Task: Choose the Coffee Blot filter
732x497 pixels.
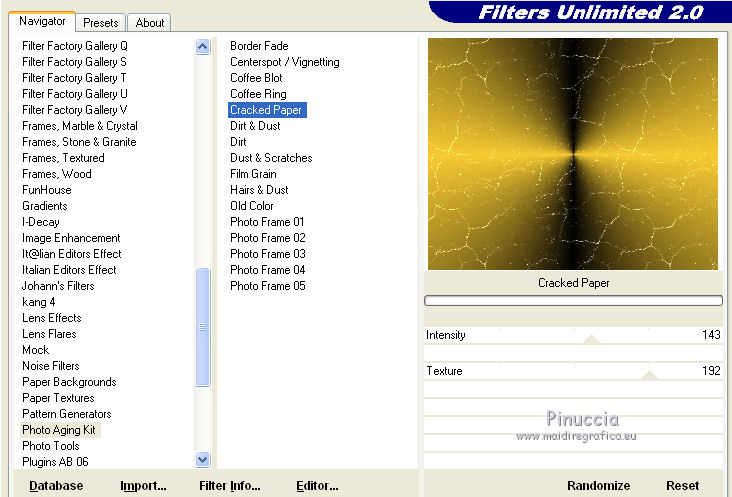Action: [256, 77]
